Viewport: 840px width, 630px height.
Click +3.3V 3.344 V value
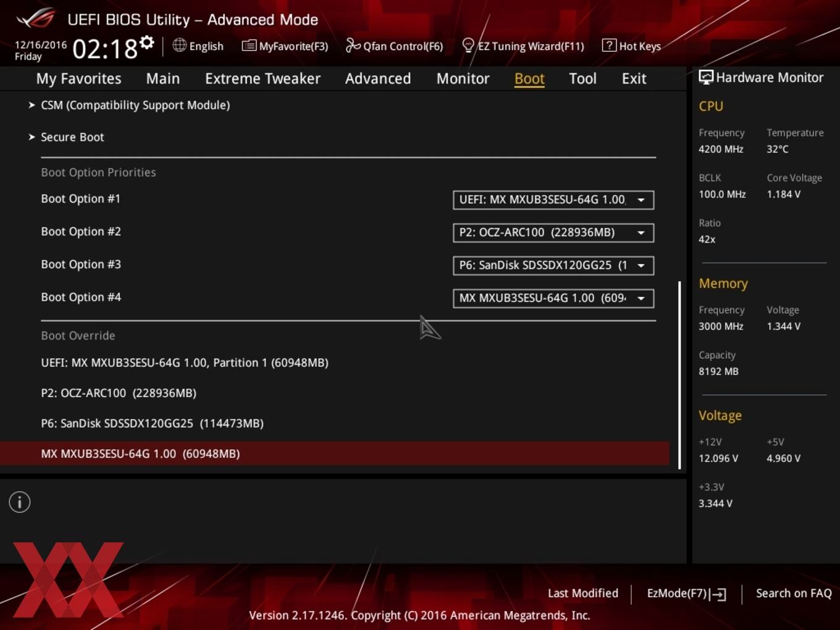[x=715, y=503]
